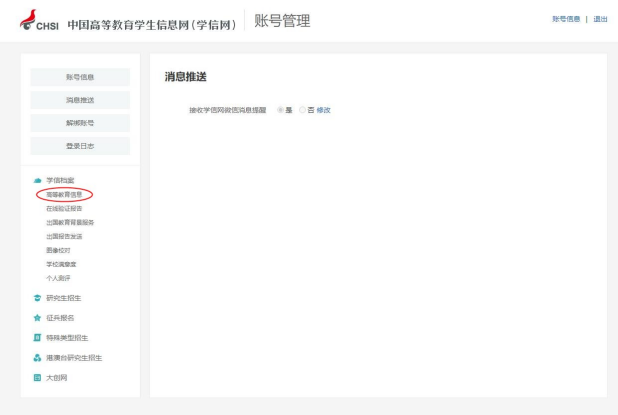Image resolution: width=618 pixels, height=415 pixels.
Task: Click the document icon beside 特殊类型招生
Action: click(x=37, y=338)
